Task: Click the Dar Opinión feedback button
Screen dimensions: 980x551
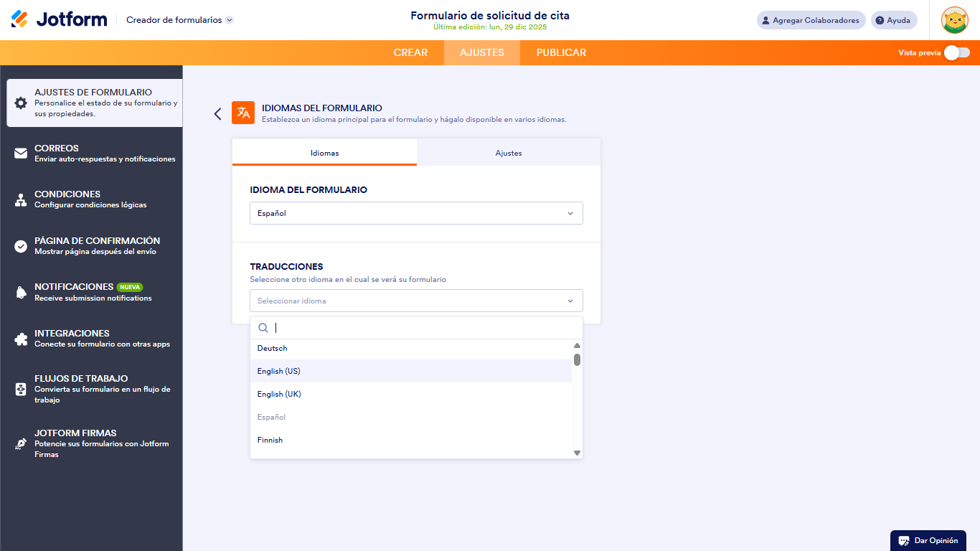Action: pos(928,540)
